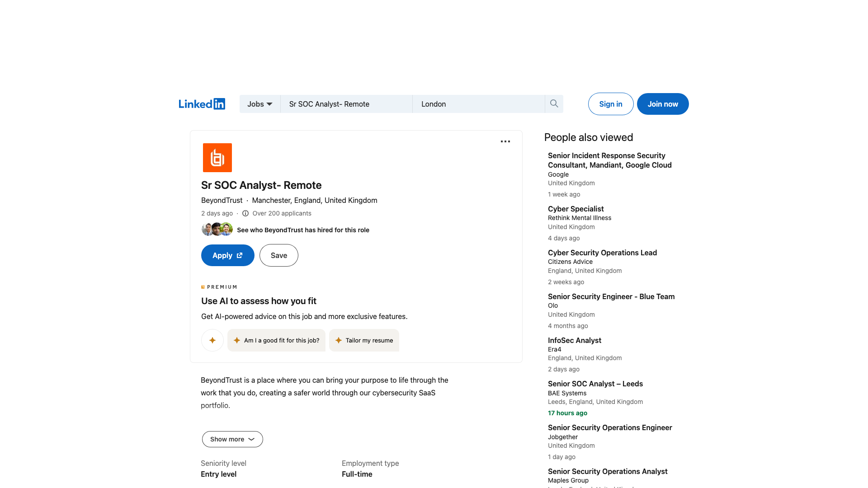Click the BeyondTrust orange company logo
Image resolution: width=868 pixels, height=488 pixels.
(x=217, y=158)
